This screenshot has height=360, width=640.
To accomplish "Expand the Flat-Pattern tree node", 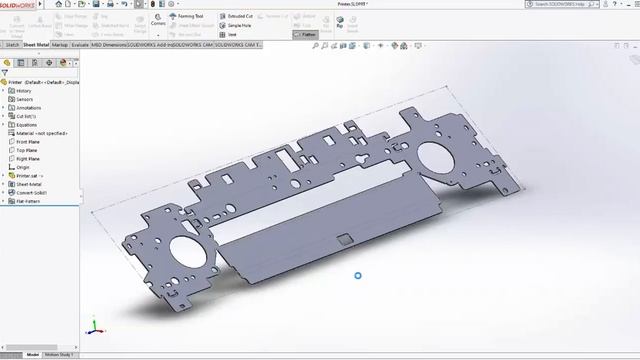I will coord(3,201).
